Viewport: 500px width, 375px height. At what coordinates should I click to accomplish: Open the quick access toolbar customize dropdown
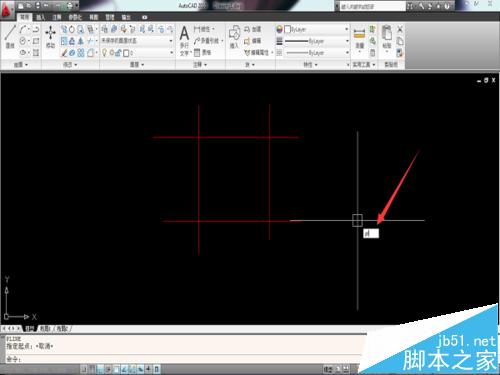[77, 6]
